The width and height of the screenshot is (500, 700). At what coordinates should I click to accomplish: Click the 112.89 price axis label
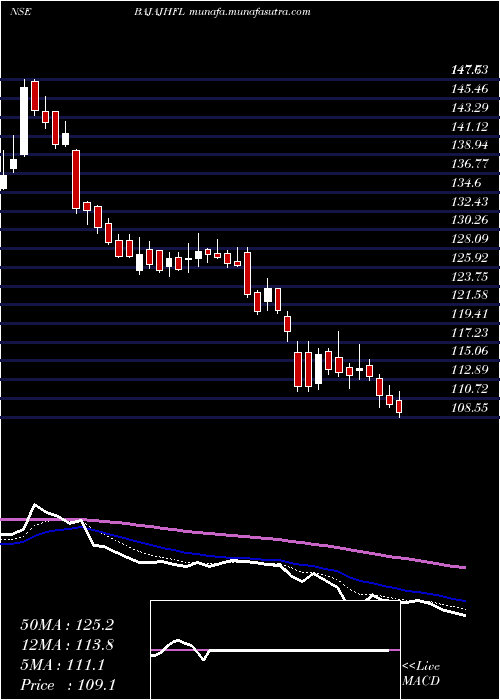(x=469, y=371)
